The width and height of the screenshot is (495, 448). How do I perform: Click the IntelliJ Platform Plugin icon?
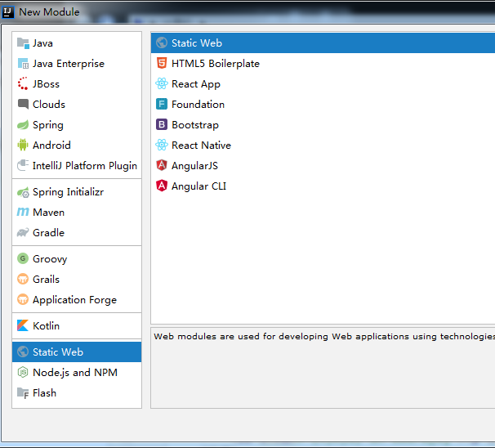pyautogui.click(x=23, y=165)
